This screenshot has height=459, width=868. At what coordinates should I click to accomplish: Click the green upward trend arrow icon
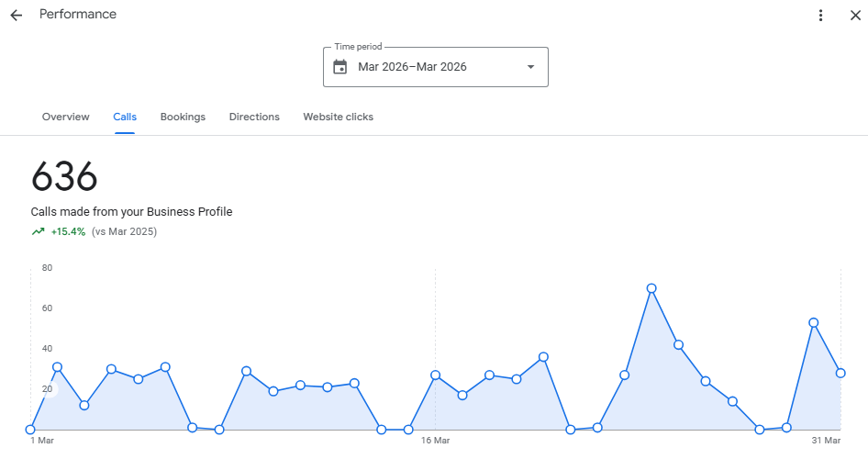pos(38,231)
